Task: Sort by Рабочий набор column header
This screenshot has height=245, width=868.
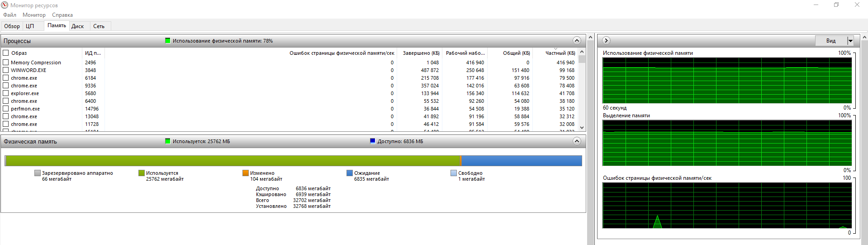Action: click(x=465, y=53)
